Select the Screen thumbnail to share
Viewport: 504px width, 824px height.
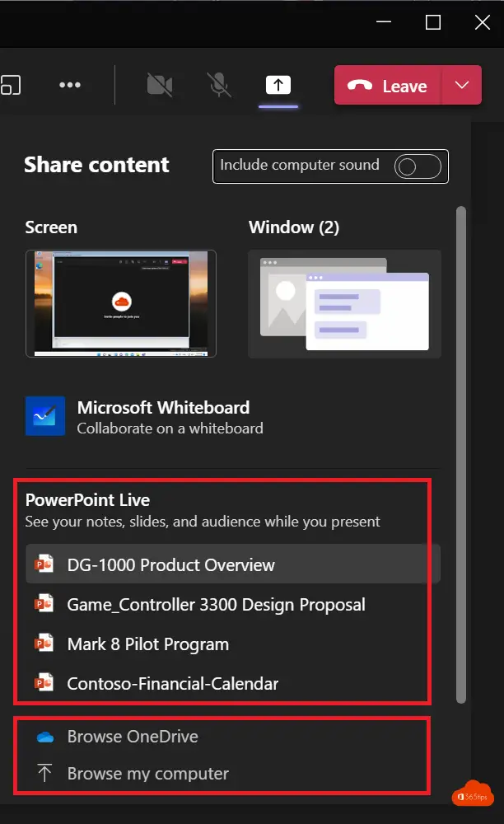[x=121, y=304]
